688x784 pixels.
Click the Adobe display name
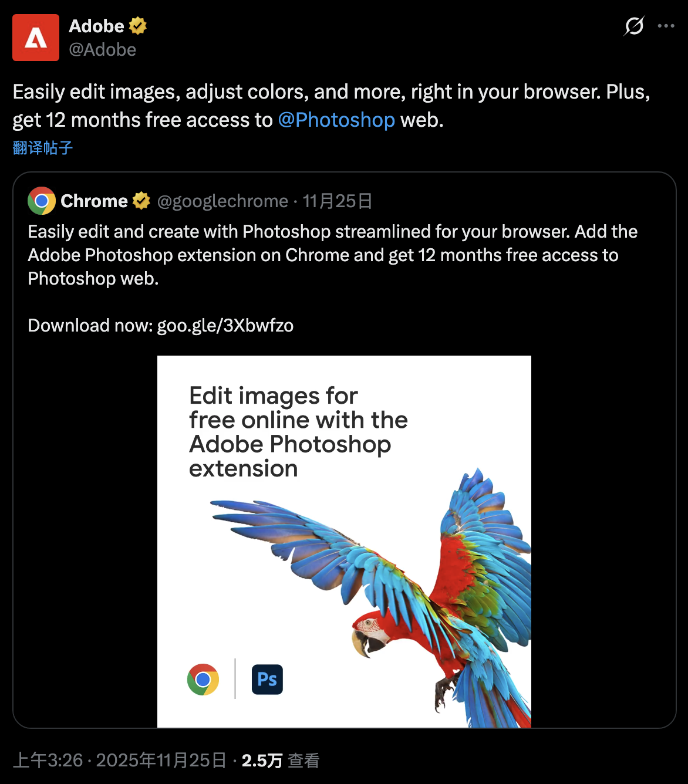point(96,26)
